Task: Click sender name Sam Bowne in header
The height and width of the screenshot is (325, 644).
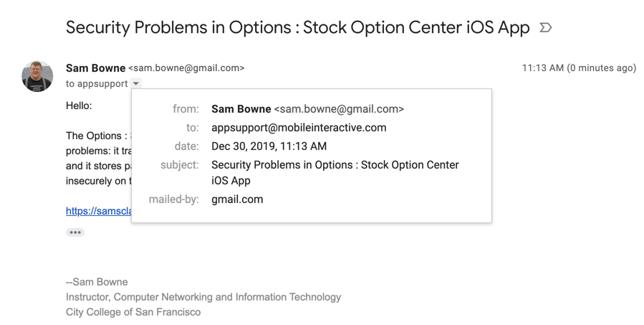Action: [x=95, y=68]
